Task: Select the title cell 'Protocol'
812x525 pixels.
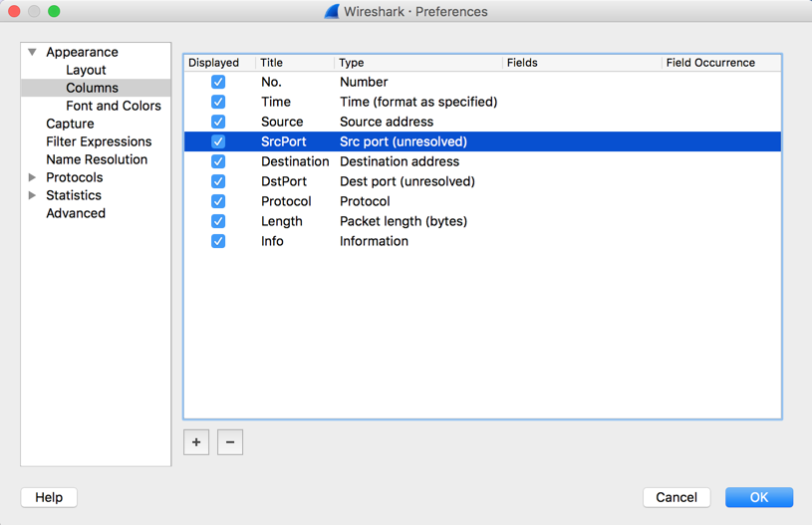Action: point(286,201)
